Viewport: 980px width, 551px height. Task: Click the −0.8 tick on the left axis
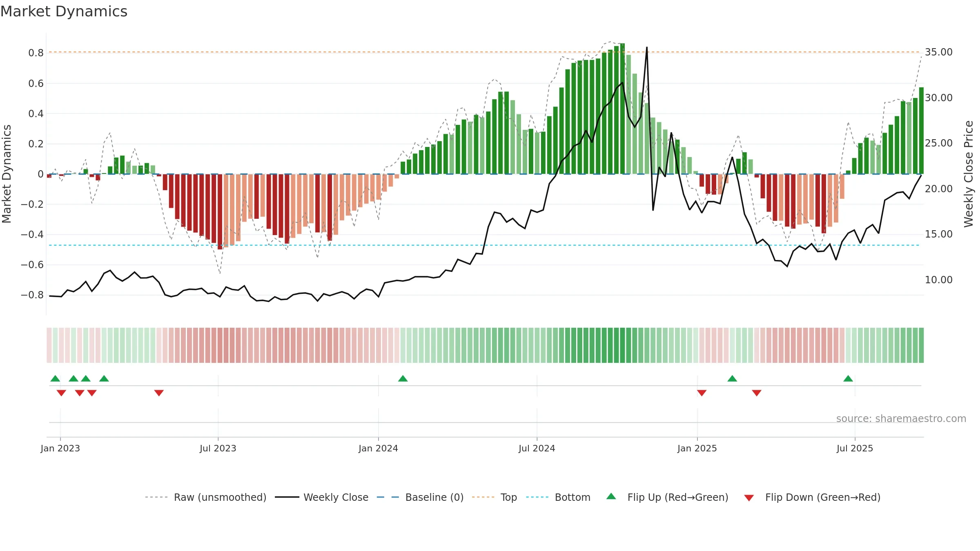[x=32, y=295]
